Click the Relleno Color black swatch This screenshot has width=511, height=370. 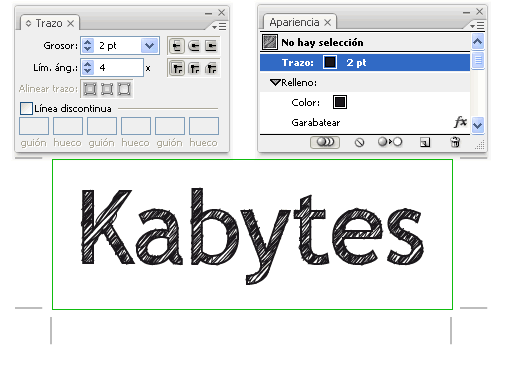click(x=340, y=102)
